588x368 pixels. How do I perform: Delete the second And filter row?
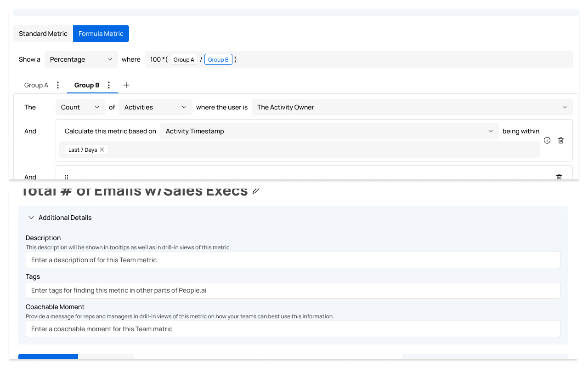559,177
